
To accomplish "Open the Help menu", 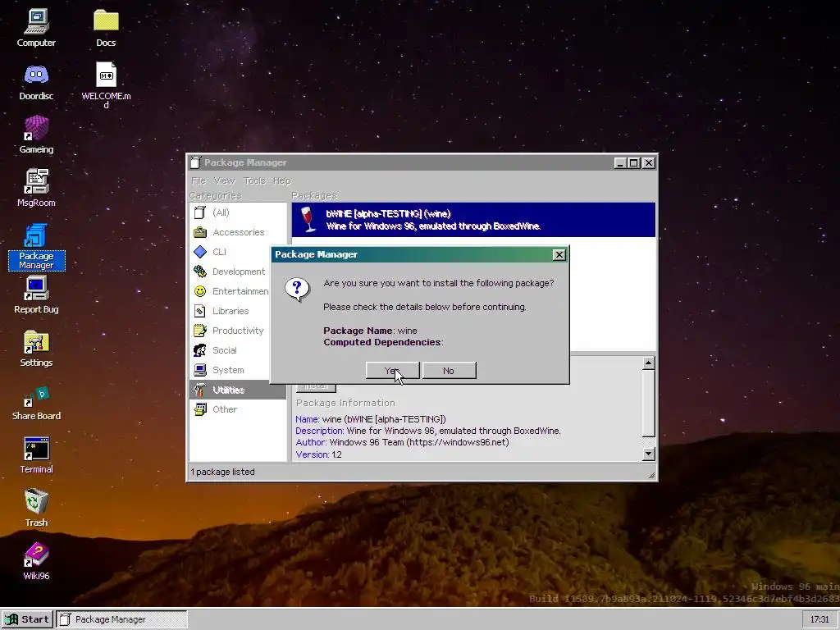I will pos(282,180).
